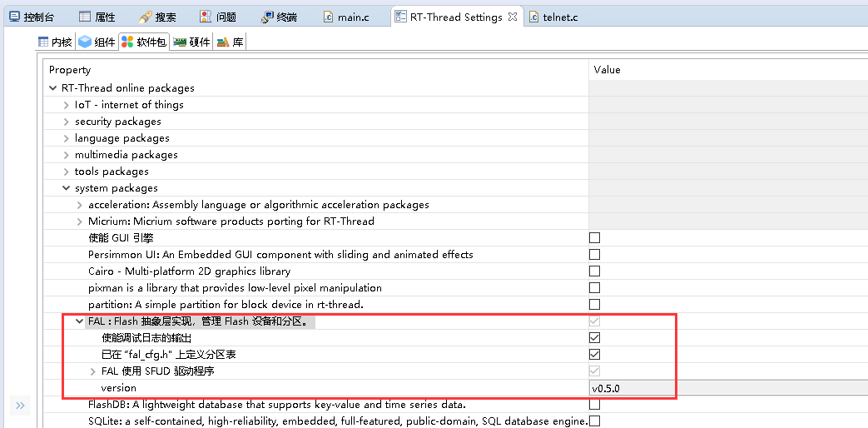Switch to the 硬件 hardware settings tab
868x428 pixels.
click(191, 42)
